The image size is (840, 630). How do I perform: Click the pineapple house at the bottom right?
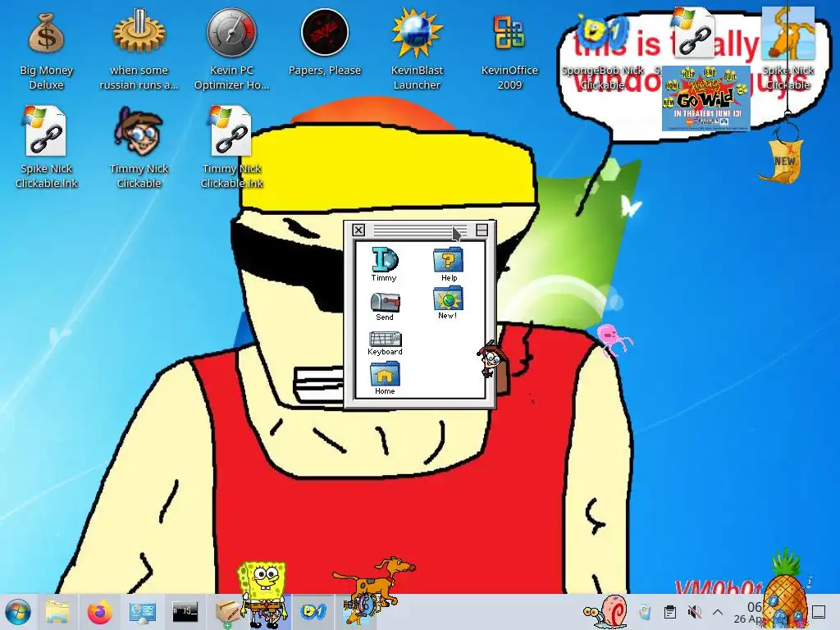[x=785, y=589]
